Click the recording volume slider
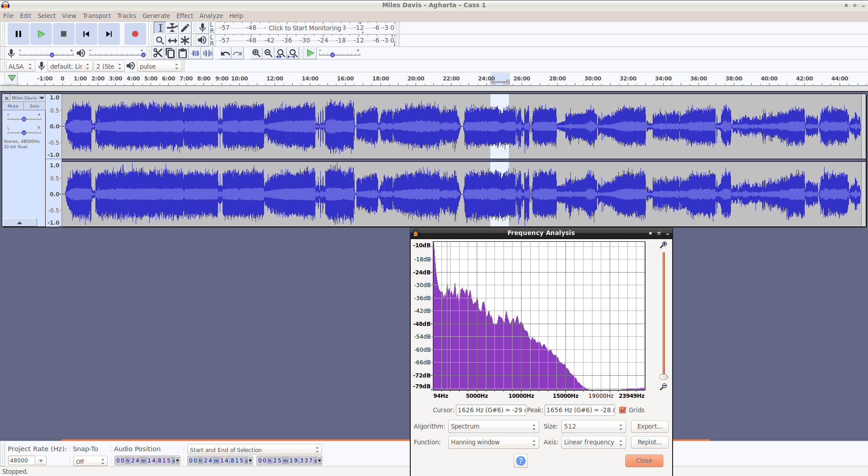This screenshot has height=476, width=868. click(46, 54)
